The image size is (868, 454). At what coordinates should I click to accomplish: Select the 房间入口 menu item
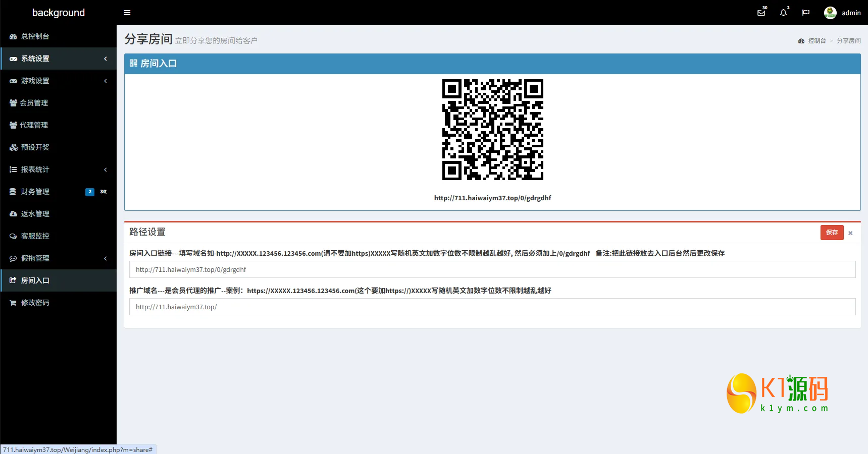59,280
